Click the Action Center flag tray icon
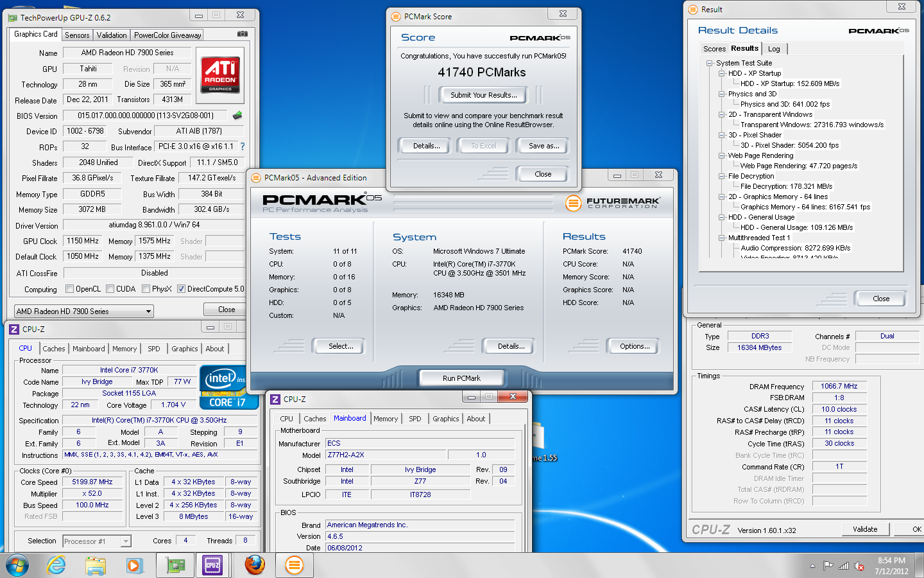The width and height of the screenshot is (924, 578). pyautogui.click(x=828, y=566)
